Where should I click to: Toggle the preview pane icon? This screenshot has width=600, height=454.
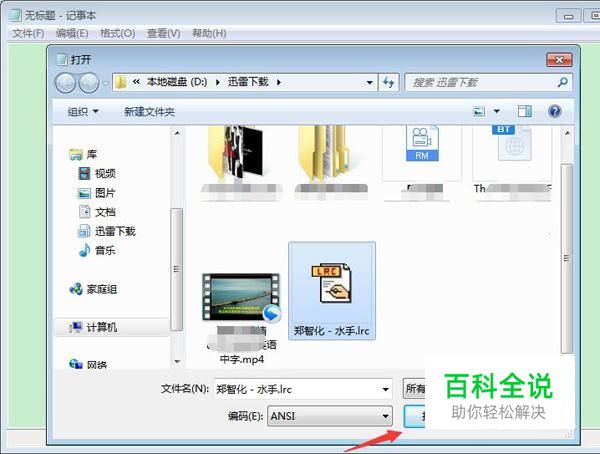click(525, 111)
